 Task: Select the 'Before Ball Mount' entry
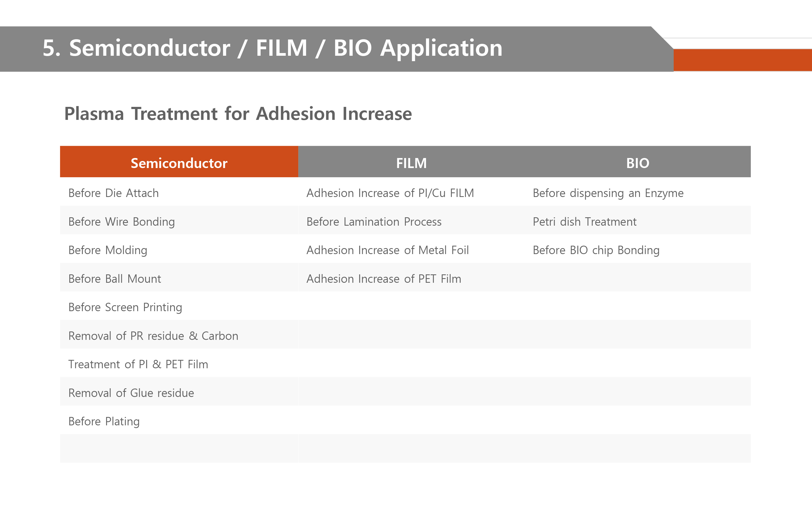pos(115,279)
